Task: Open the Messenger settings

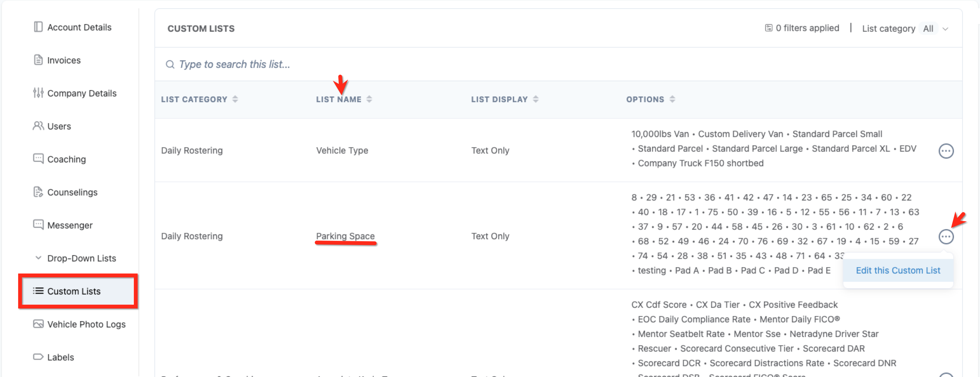Action: [x=70, y=225]
